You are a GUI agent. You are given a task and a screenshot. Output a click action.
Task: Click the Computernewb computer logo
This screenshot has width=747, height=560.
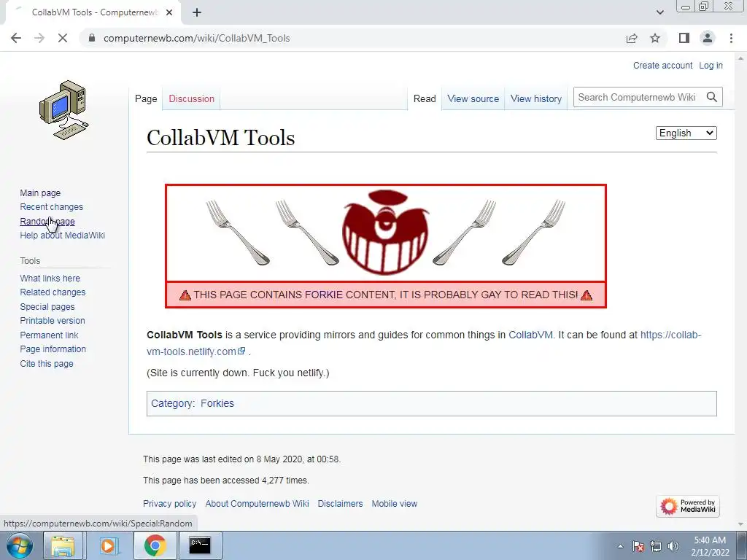[64, 110]
